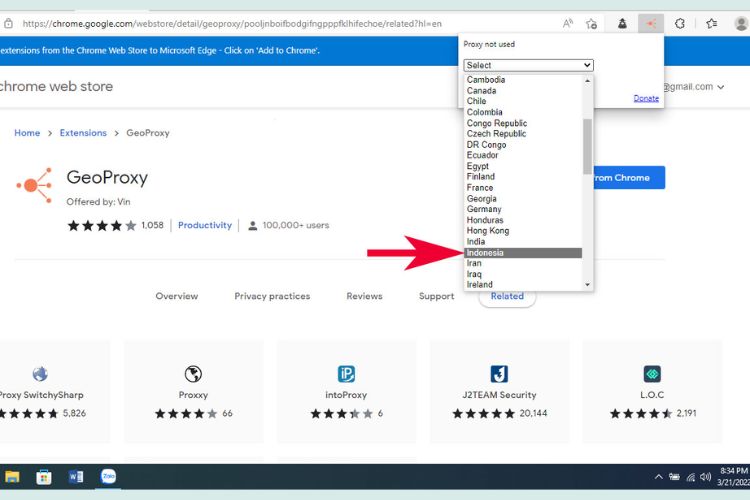Viewport: 750px width, 500px height.
Task: Click the network icon in system tray
Action: click(x=691, y=477)
